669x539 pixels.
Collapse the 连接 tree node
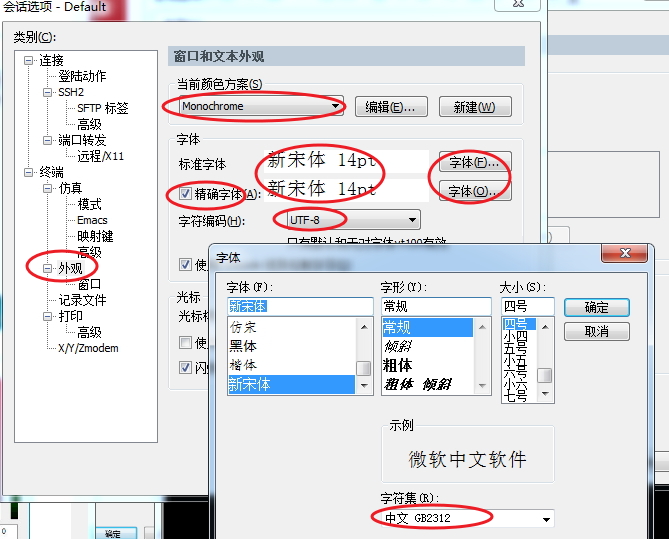tap(29, 61)
